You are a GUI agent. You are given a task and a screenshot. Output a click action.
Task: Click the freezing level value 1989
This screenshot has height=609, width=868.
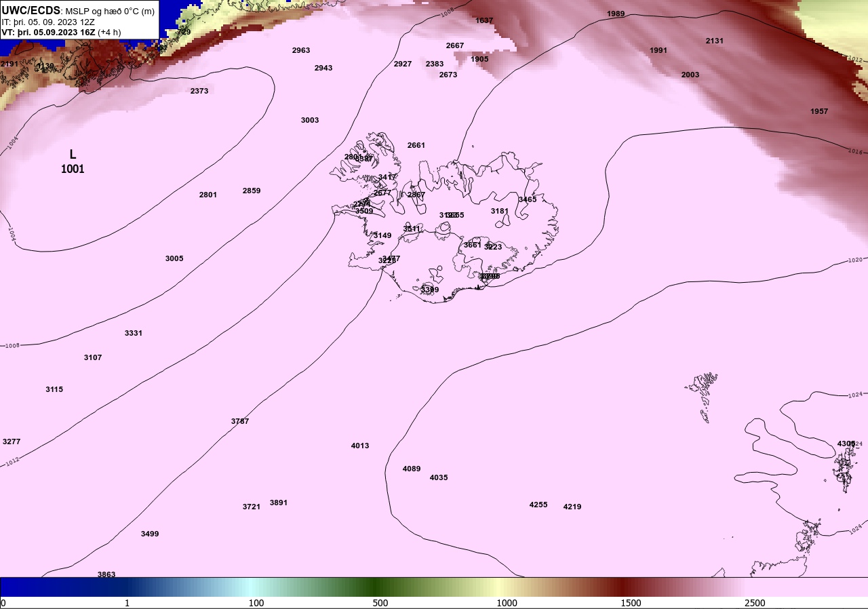[x=616, y=14]
